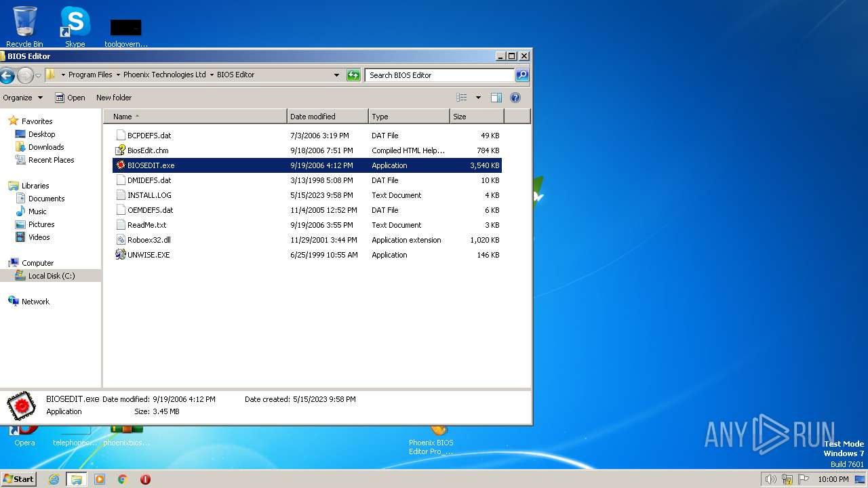Open Downloads in Favorites
The image size is (868, 488).
point(46,147)
